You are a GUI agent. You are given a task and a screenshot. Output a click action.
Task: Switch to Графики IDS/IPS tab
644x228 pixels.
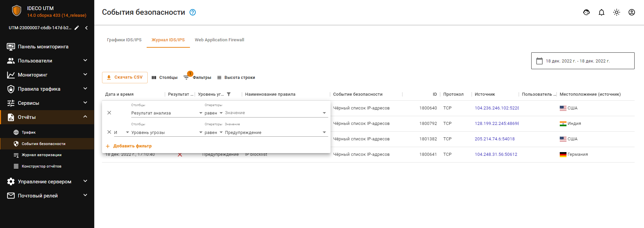(x=124, y=40)
